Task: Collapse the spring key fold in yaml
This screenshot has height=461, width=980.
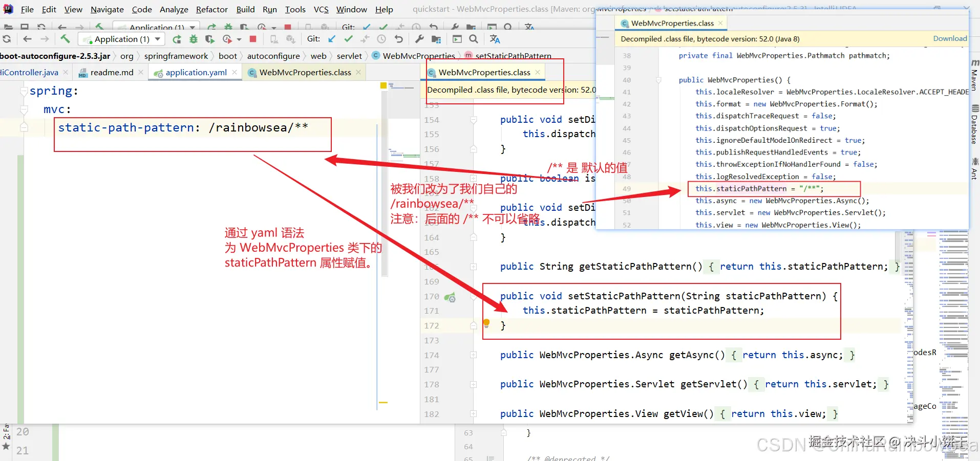Action: click(x=24, y=91)
